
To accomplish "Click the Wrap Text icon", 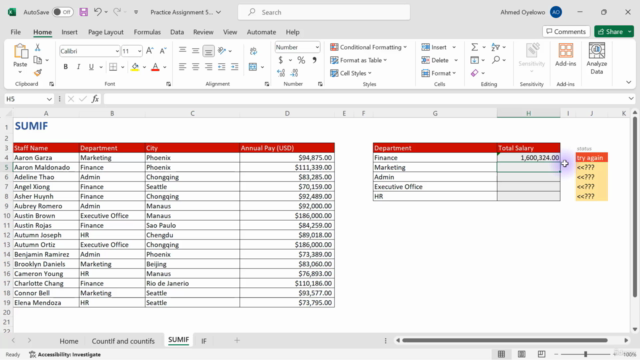I will click(253, 51).
